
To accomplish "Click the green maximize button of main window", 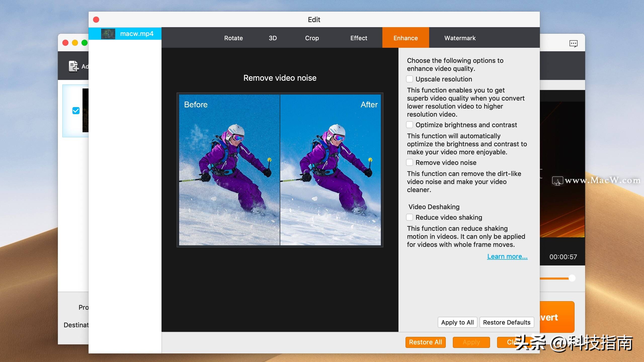I will click(x=85, y=43).
